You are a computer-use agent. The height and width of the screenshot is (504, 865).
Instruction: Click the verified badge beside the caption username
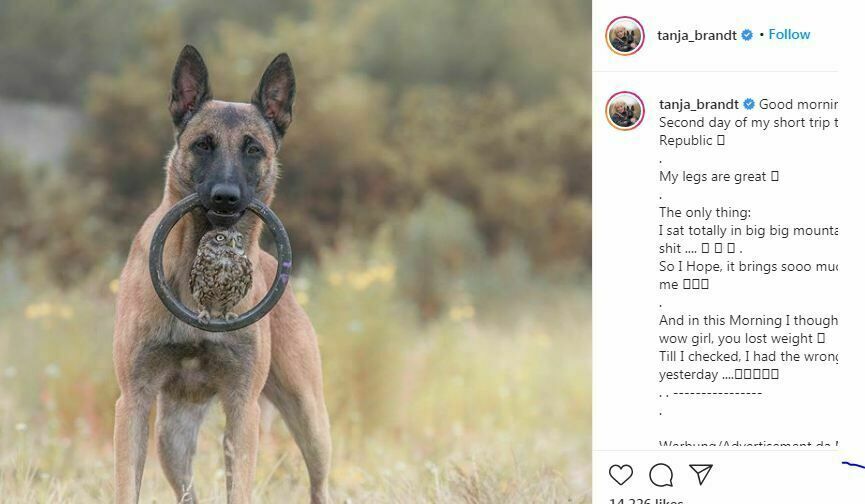[x=748, y=104]
